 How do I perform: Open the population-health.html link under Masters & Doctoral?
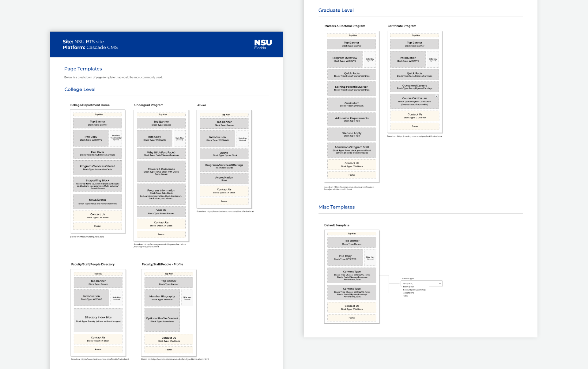(349, 188)
